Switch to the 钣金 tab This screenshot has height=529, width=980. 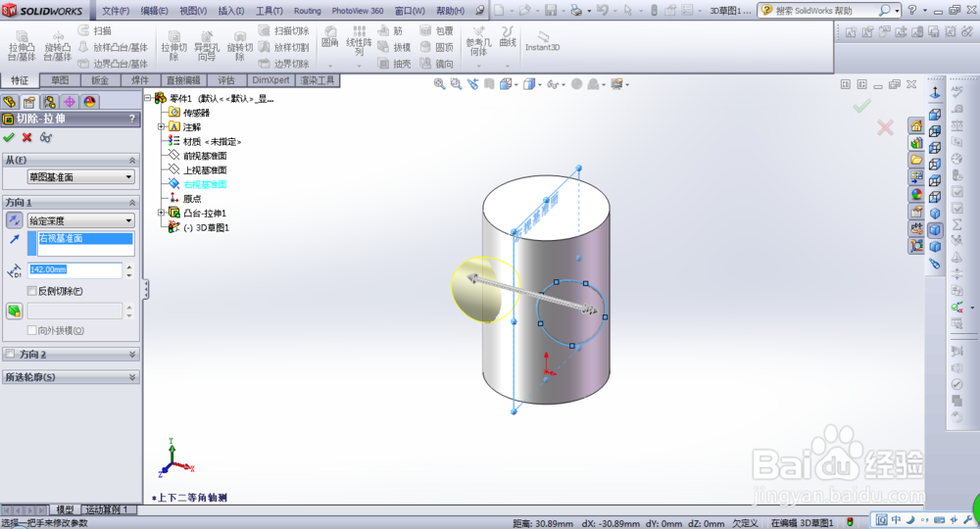[100, 80]
